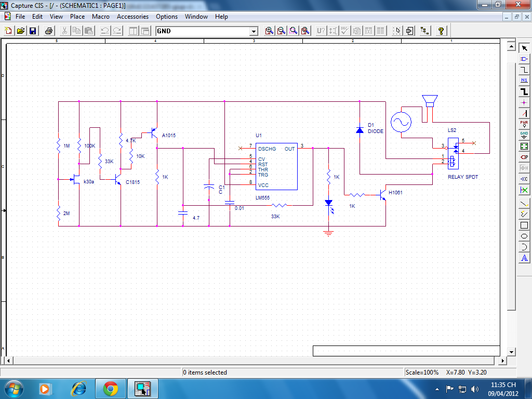
Task: Open the Place menu
Action: (x=77, y=17)
